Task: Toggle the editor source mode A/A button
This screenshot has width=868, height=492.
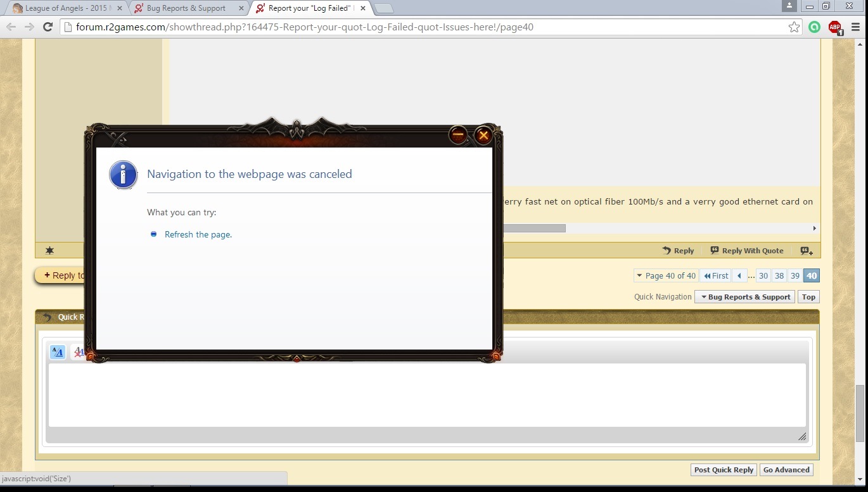Action: 57,352
